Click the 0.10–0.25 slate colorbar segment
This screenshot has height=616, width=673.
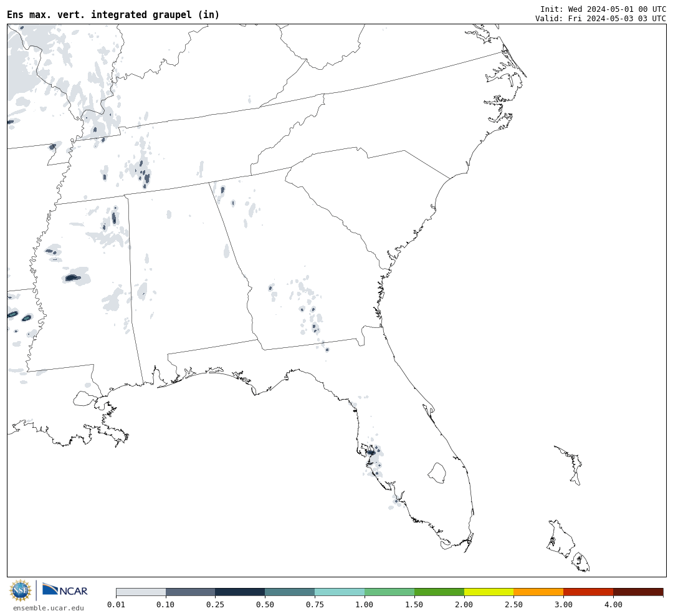click(191, 592)
